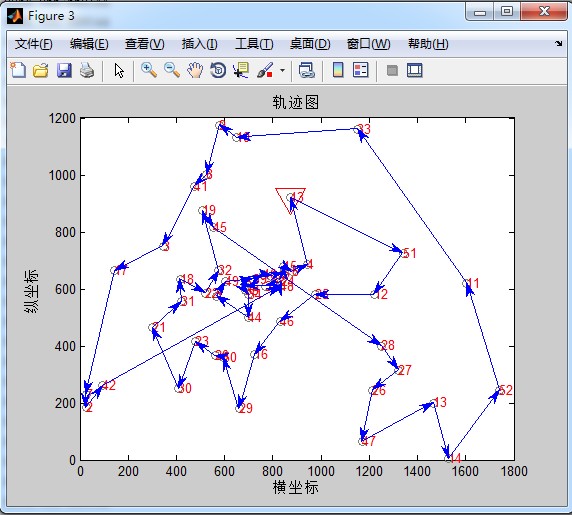Click node label 46 in the plot

[286, 321]
